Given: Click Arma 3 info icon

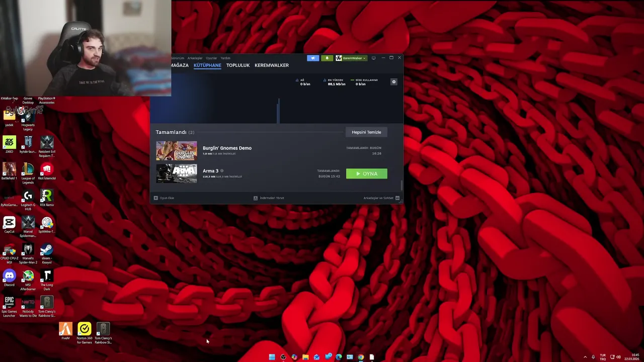Looking at the screenshot, I should coord(222,171).
